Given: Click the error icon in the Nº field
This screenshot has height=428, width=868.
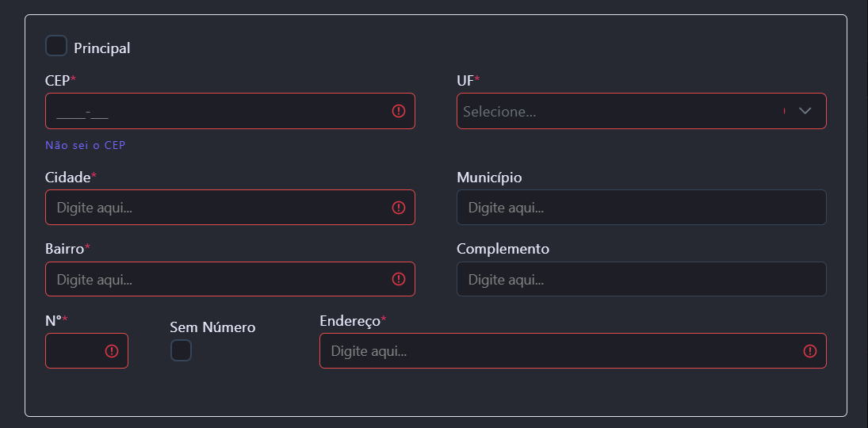Looking at the screenshot, I should (112, 351).
